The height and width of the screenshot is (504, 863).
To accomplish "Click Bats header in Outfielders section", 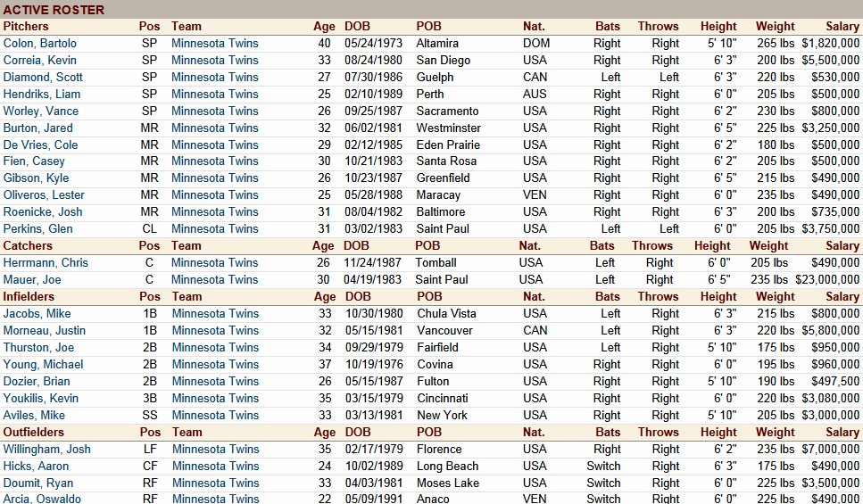I will [x=608, y=433].
